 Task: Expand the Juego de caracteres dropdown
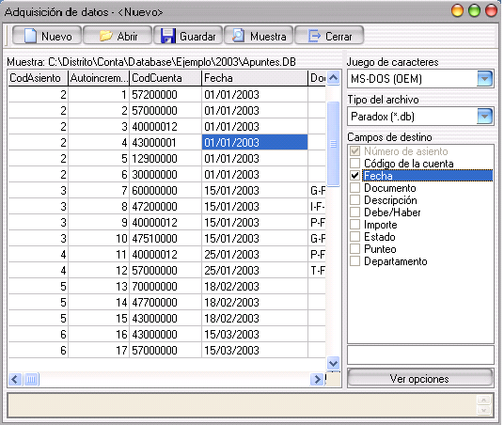[x=484, y=78]
